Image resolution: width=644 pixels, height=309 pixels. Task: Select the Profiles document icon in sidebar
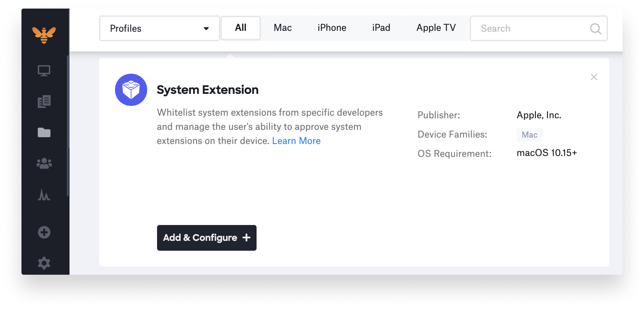coord(44,102)
